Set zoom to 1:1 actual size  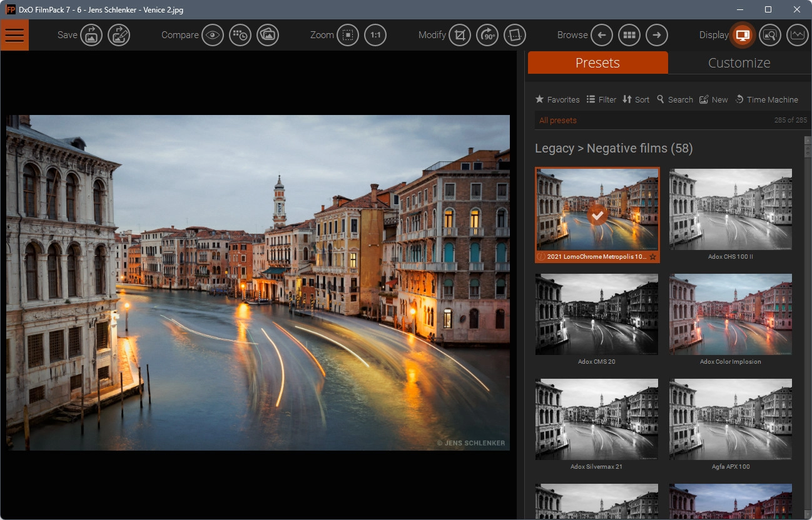point(375,35)
